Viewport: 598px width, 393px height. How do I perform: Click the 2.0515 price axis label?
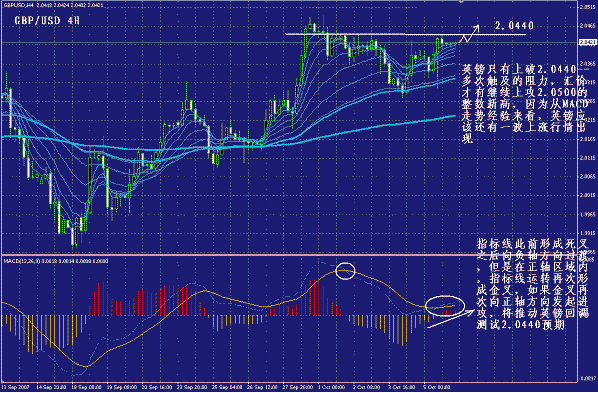coord(588,7)
